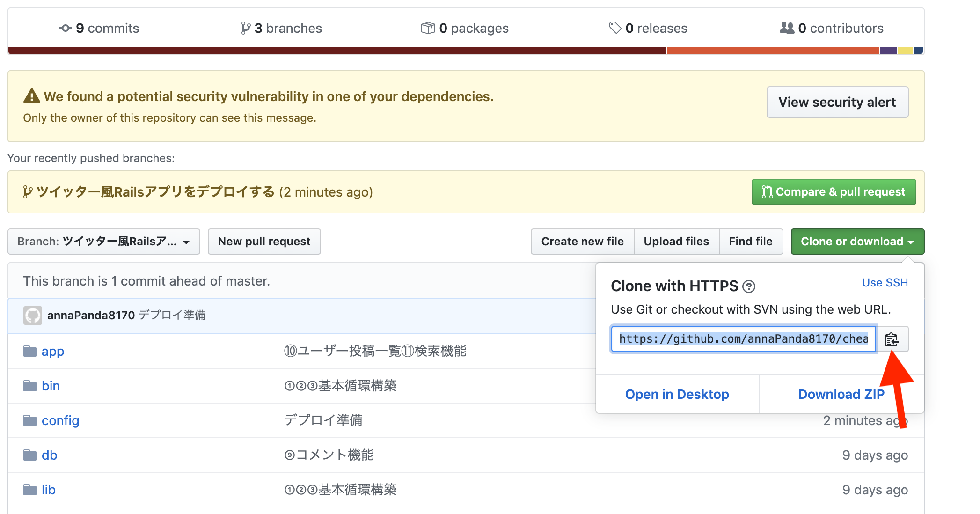Open bin folder commit message 基本循環構築
This screenshot has width=980, height=514.
[x=341, y=386]
